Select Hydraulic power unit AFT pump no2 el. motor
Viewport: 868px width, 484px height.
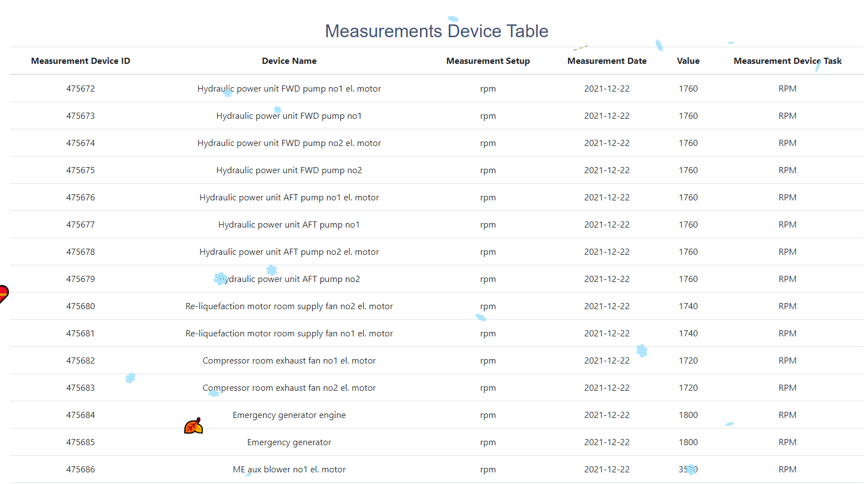pos(289,252)
